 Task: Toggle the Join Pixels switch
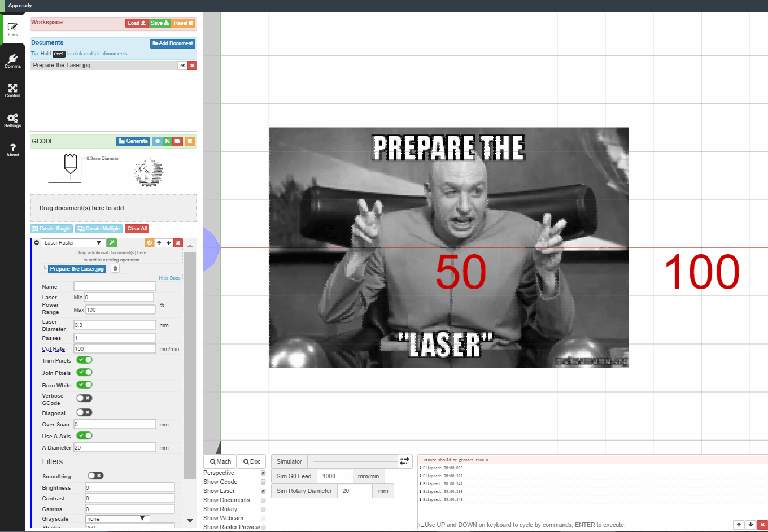point(84,372)
